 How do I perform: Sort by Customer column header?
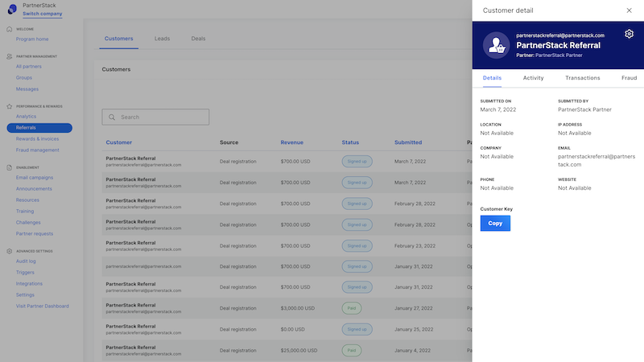point(118,142)
